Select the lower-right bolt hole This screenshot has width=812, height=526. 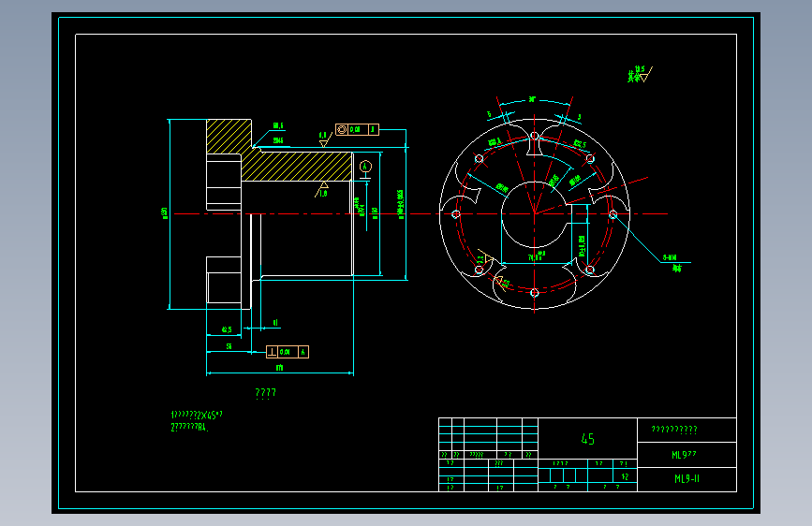(590, 270)
